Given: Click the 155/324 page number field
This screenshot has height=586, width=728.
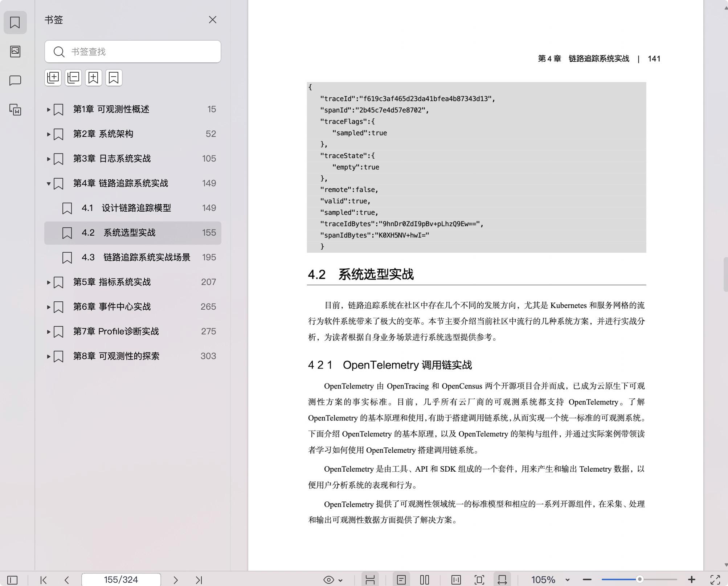Looking at the screenshot, I should pyautogui.click(x=121, y=579).
